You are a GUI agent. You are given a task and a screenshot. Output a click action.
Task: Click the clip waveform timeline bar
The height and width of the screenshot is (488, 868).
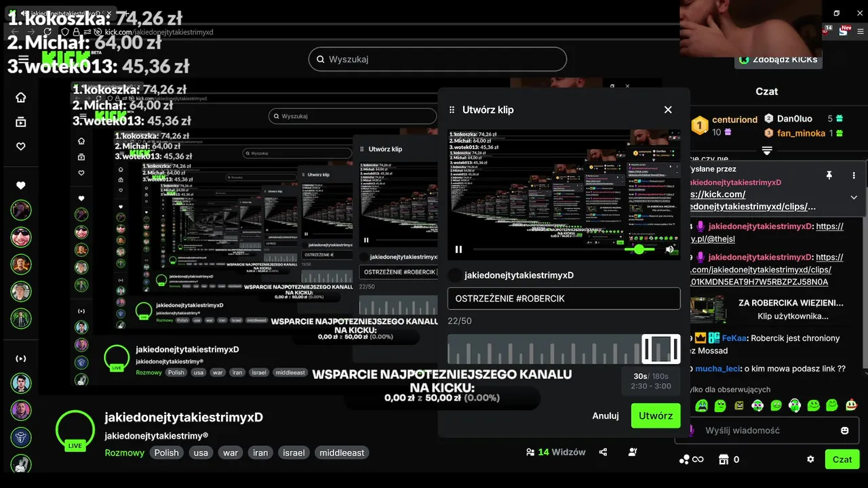[564, 349]
